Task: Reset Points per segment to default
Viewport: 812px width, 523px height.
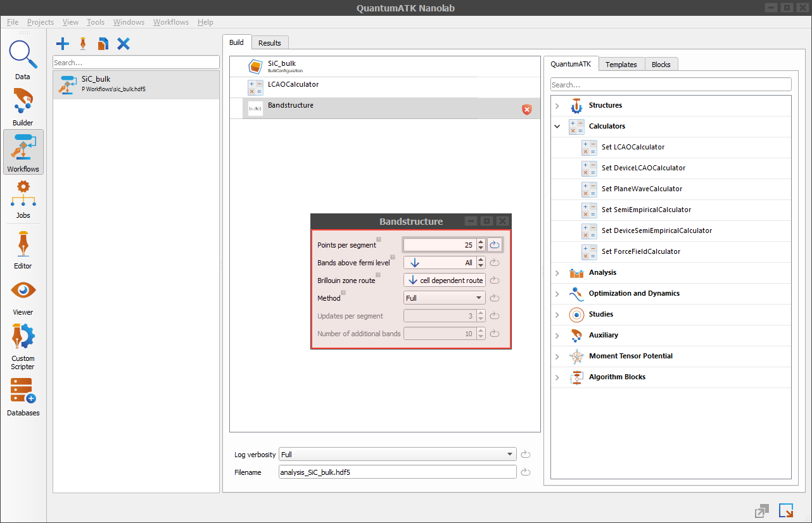Action: click(495, 245)
